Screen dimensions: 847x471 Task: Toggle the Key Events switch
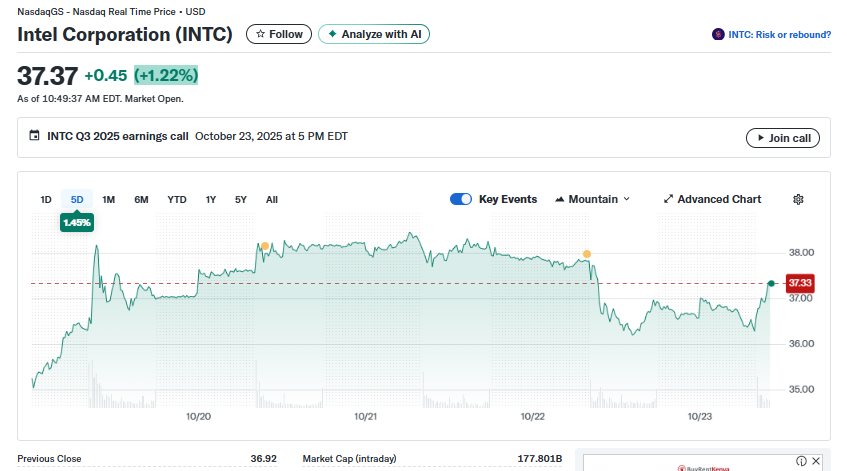[461, 199]
